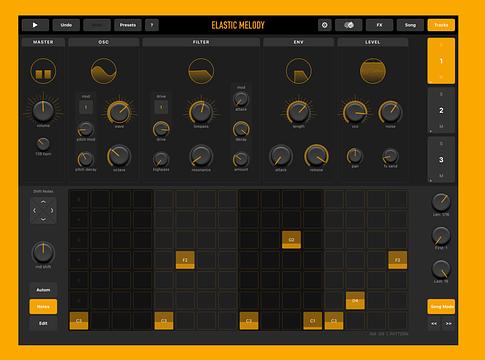Click the pan knob

355,156
